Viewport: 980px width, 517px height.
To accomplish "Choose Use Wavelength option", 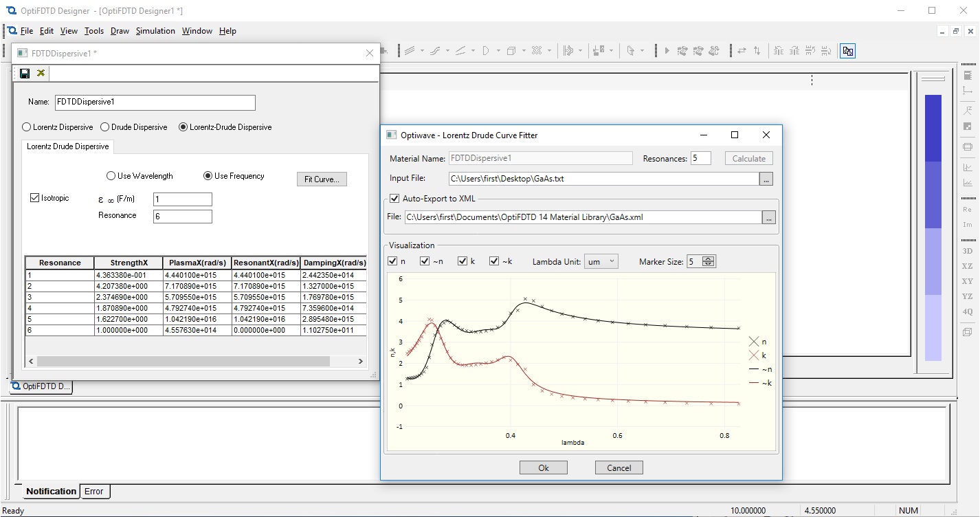I will point(111,176).
